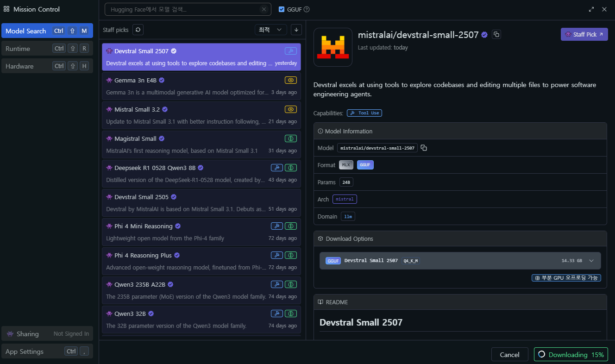The height and width of the screenshot is (364, 615).
Task: Click the Last updated: today text
Action: pyautogui.click(x=383, y=47)
